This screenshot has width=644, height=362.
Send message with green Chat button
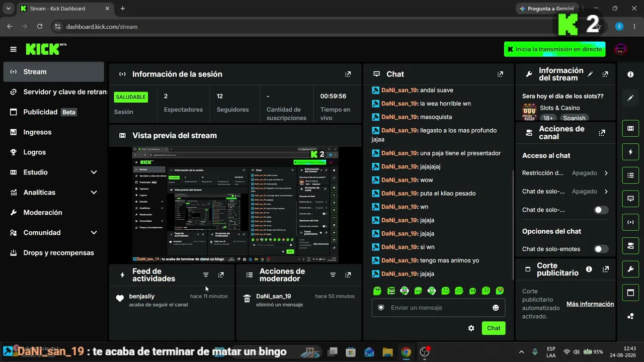coord(494,328)
